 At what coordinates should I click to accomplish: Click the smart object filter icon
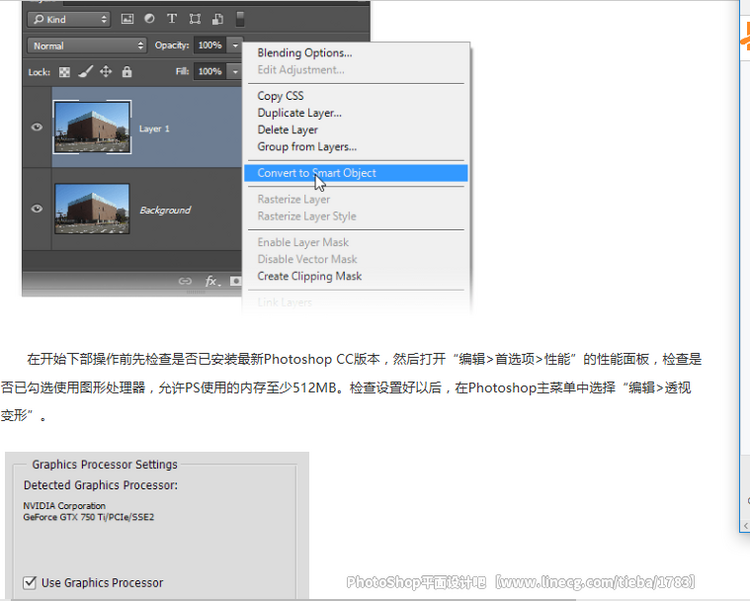(218, 19)
